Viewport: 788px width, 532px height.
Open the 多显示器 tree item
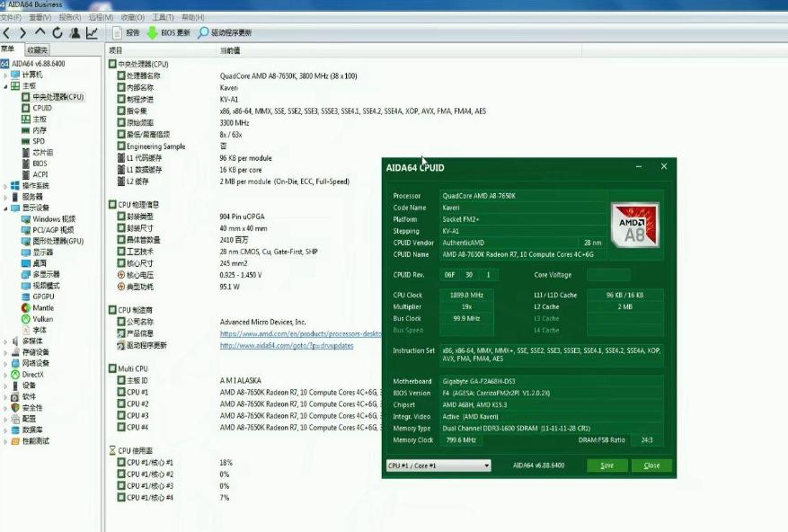[x=40, y=275]
